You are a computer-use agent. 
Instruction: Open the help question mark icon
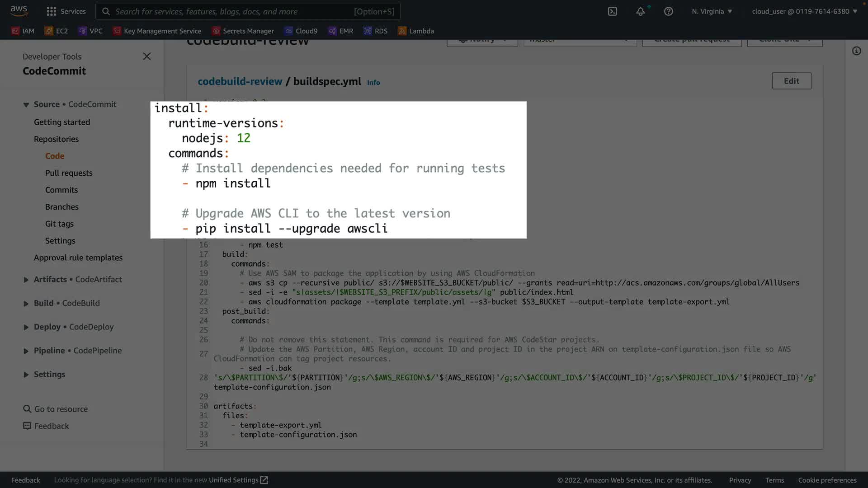pyautogui.click(x=668, y=11)
